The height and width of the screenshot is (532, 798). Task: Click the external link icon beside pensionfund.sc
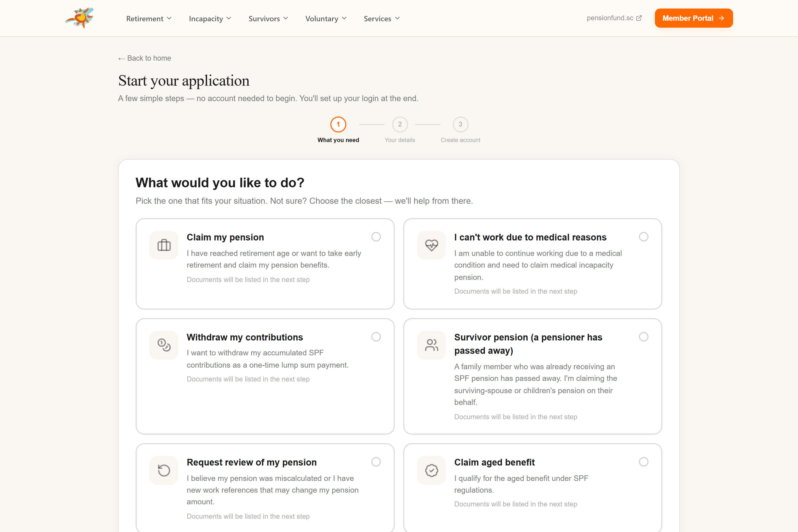(x=639, y=18)
